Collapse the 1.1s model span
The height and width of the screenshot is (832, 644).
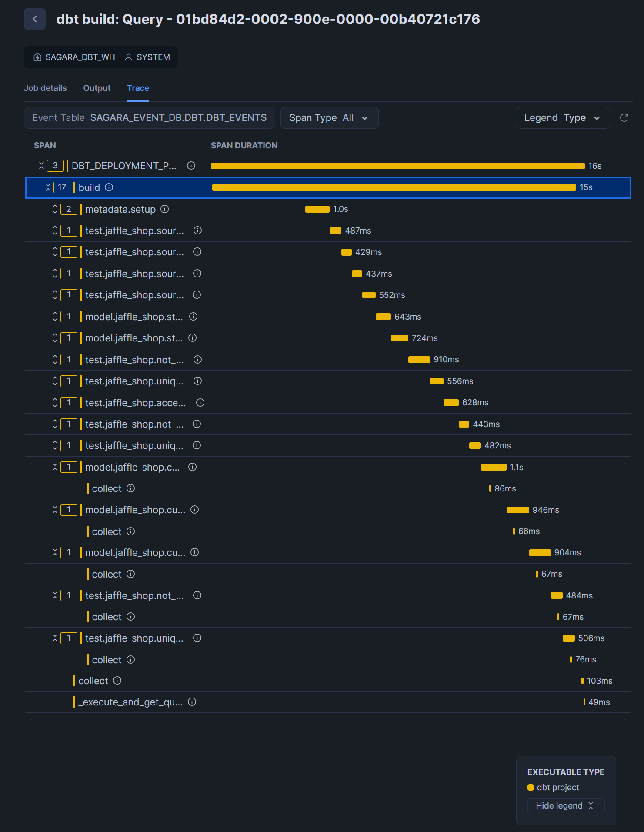(55, 467)
